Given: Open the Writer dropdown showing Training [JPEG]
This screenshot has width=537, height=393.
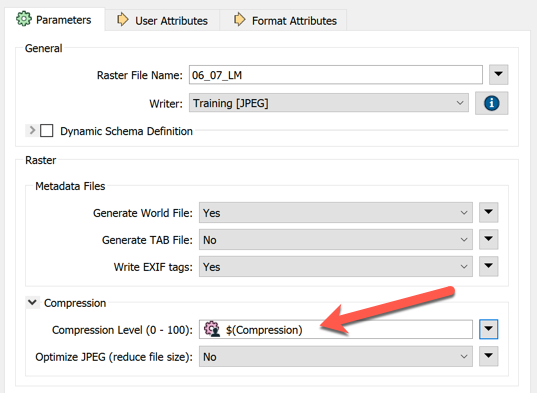Looking at the screenshot, I should (329, 103).
